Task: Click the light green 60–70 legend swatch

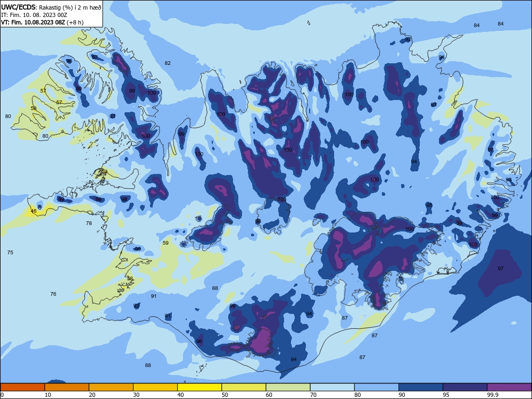Action: pos(288,387)
